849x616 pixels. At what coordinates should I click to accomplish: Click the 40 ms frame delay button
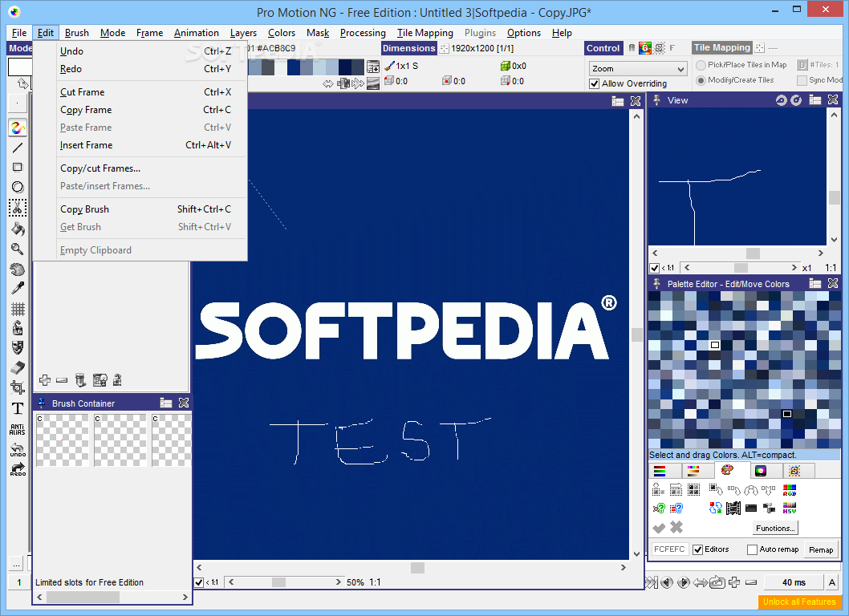click(x=794, y=582)
